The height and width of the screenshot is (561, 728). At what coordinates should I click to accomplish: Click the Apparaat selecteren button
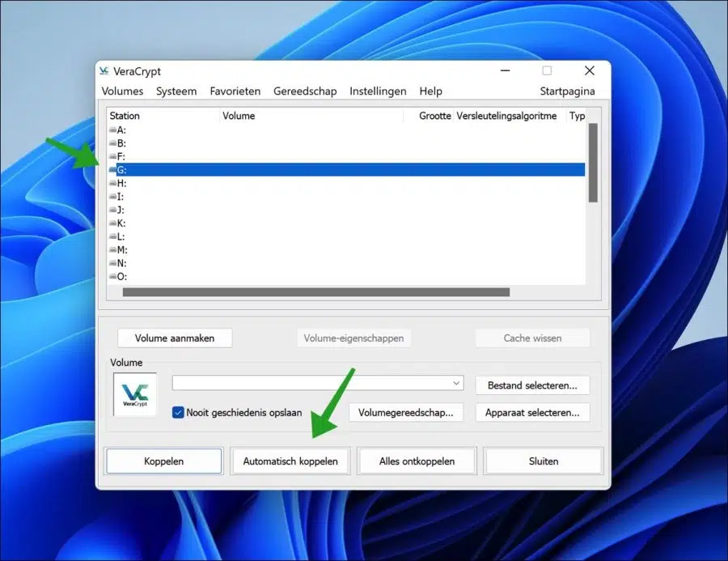tap(532, 412)
